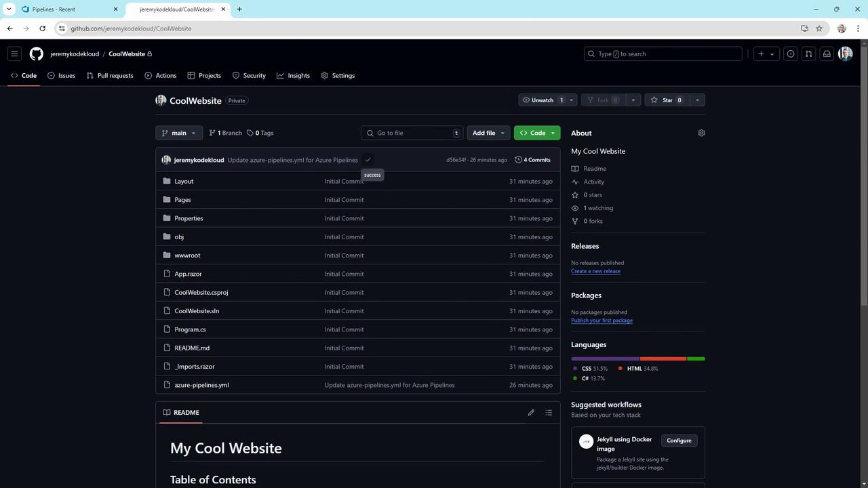Switch to the Pull requests tab
The width and height of the screenshot is (868, 488).
click(x=110, y=75)
